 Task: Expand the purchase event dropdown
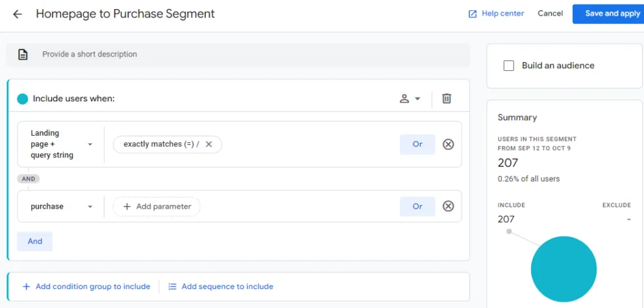[x=90, y=207]
